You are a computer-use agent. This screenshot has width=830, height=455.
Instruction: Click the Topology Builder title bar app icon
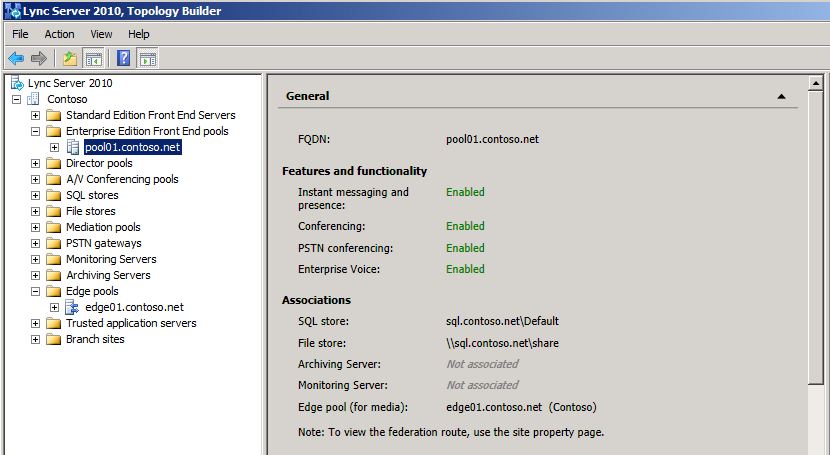[12, 11]
